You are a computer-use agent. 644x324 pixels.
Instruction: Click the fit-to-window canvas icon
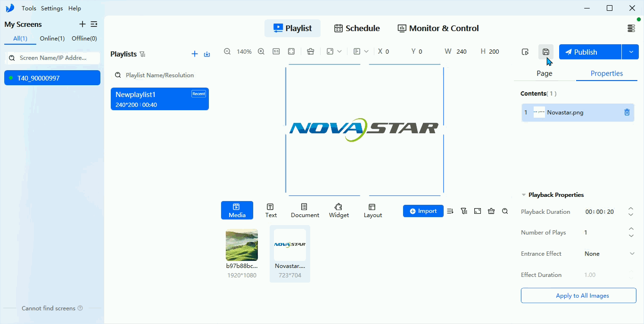(291, 51)
